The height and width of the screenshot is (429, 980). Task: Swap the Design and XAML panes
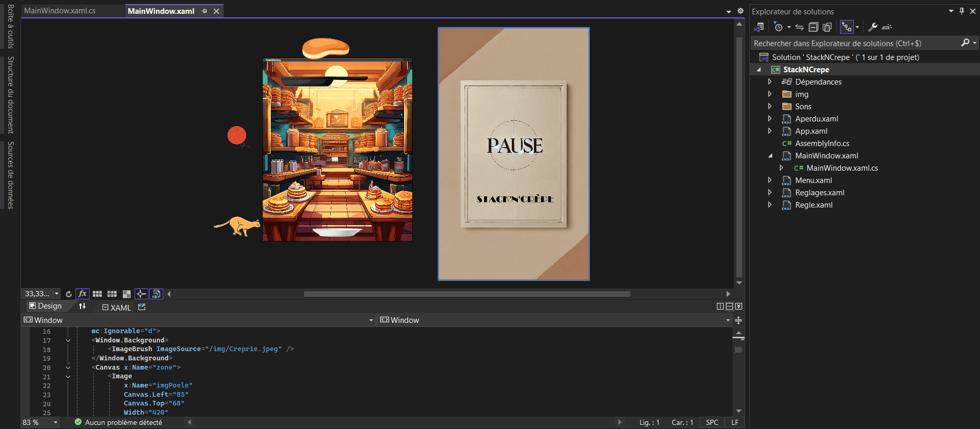click(x=82, y=306)
